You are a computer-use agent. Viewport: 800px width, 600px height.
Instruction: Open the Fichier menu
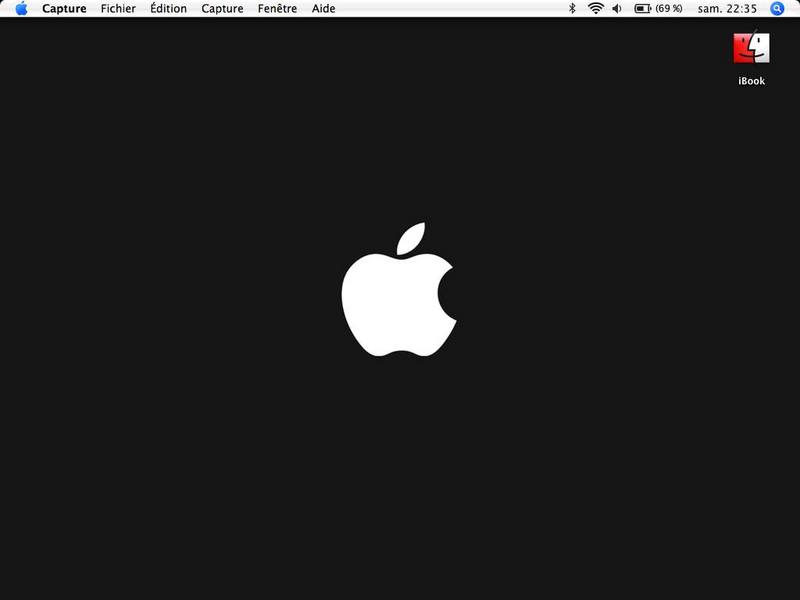[x=118, y=9]
